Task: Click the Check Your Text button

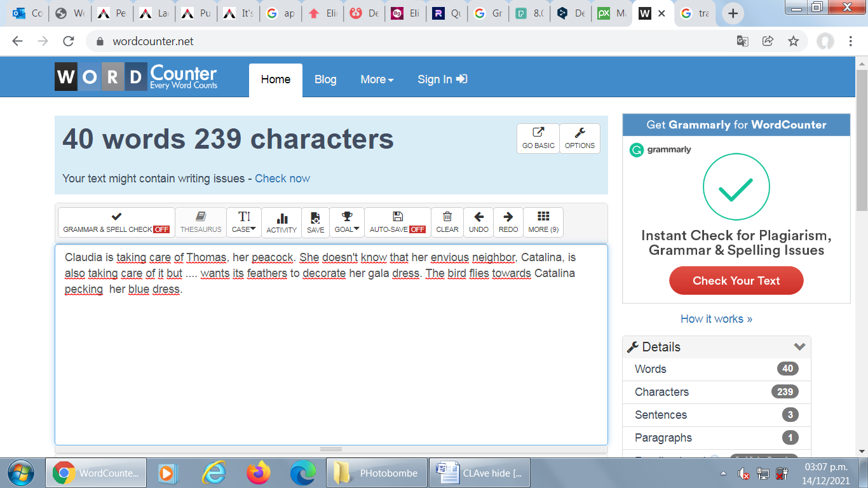Action: (736, 281)
